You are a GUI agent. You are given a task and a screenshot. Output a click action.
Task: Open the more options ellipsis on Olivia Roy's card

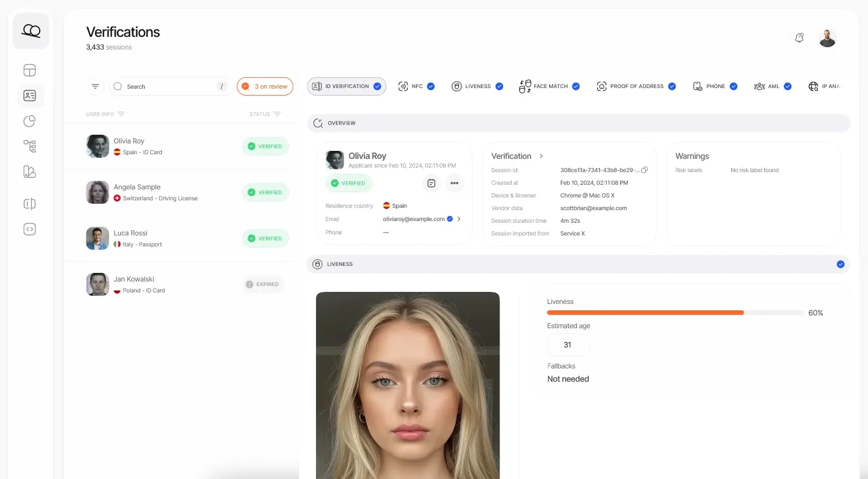[454, 183]
